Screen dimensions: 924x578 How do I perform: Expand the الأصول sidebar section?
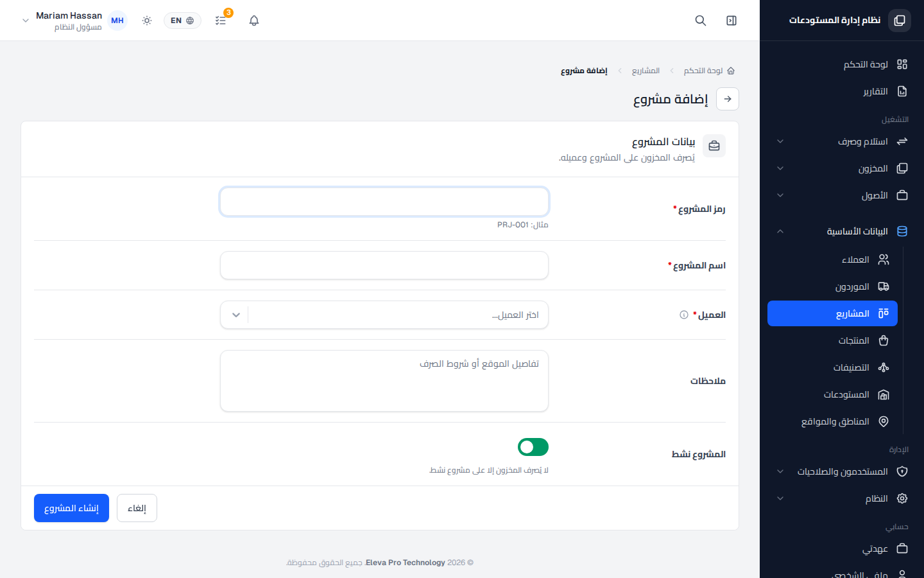click(x=842, y=195)
